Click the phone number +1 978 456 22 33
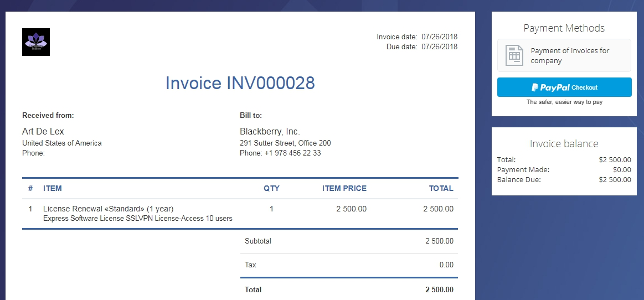The image size is (644, 300). point(293,153)
